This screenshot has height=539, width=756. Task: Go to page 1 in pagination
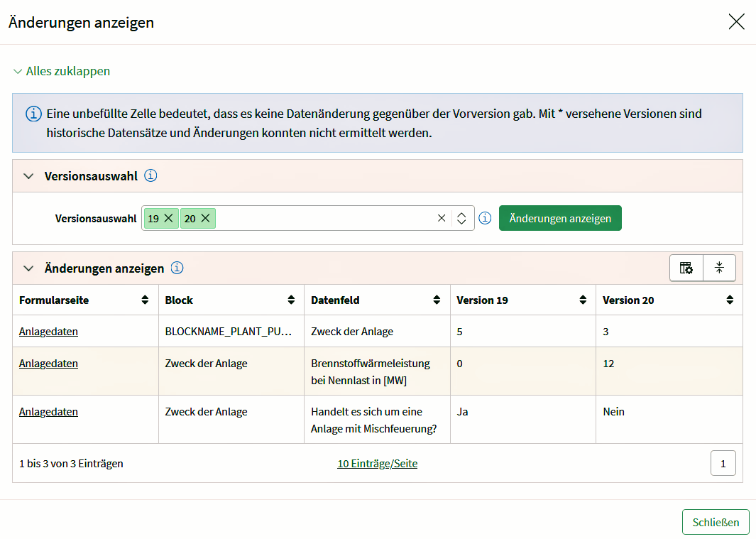pos(723,464)
